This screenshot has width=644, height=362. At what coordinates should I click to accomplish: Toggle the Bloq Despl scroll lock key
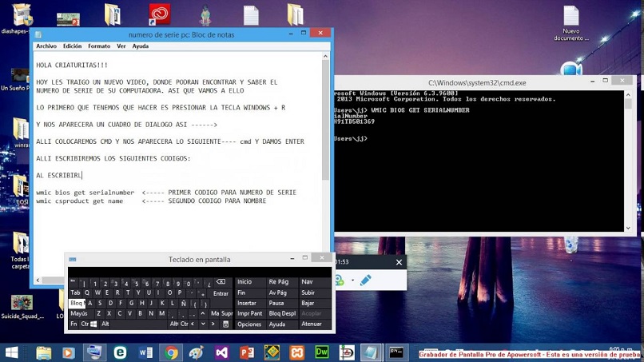(x=282, y=313)
